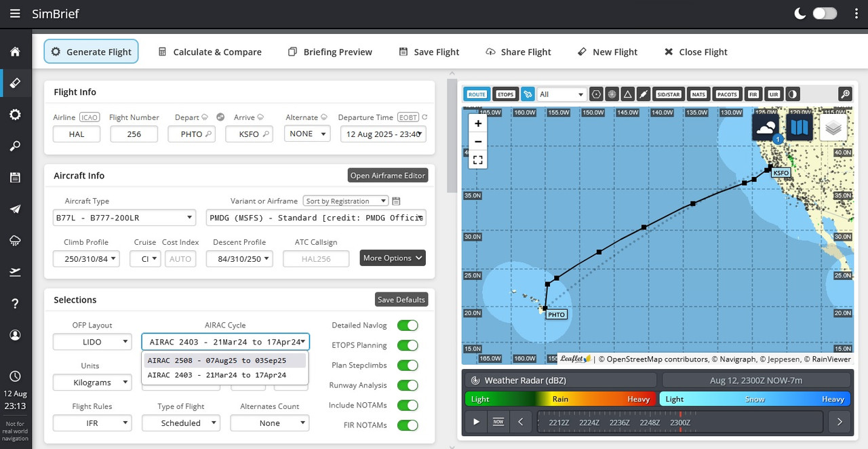Click Share Flight in top toolbar
This screenshot has height=449, width=868.
pyautogui.click(x=519, y=52)
